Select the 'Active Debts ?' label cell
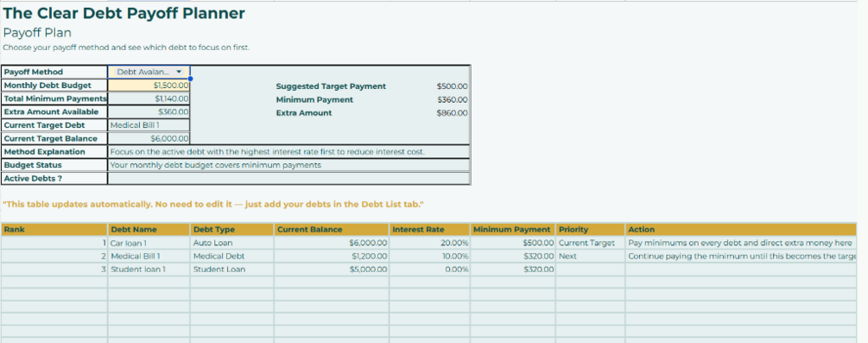This screenshot has height=343, width=868. [54, 179]
